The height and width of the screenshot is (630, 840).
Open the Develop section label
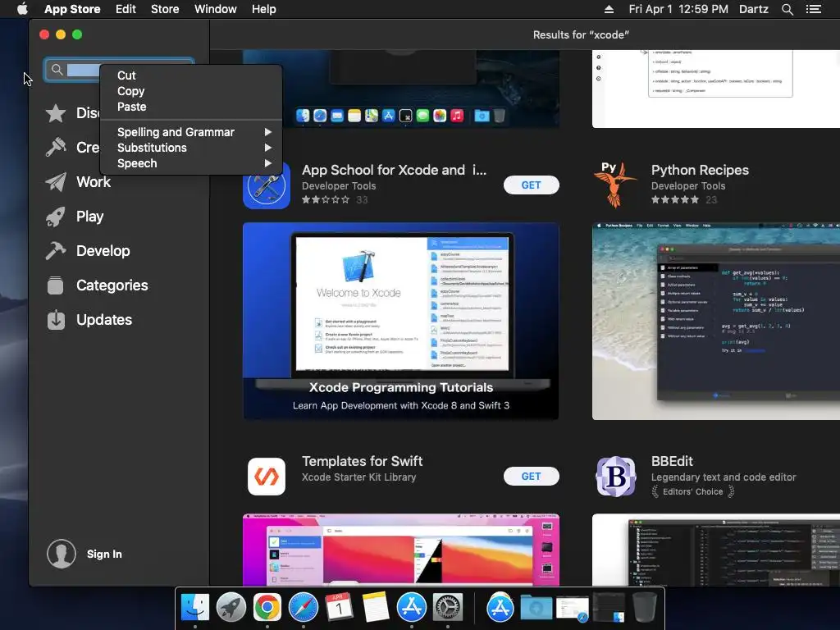pos(103,251)
